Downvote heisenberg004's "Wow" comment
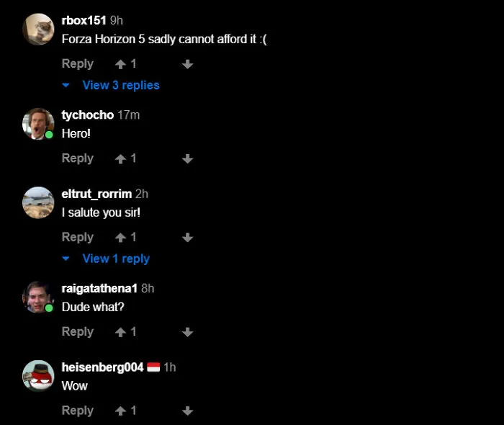The width and height of the screenshot is (504, 425). point(187,411)
